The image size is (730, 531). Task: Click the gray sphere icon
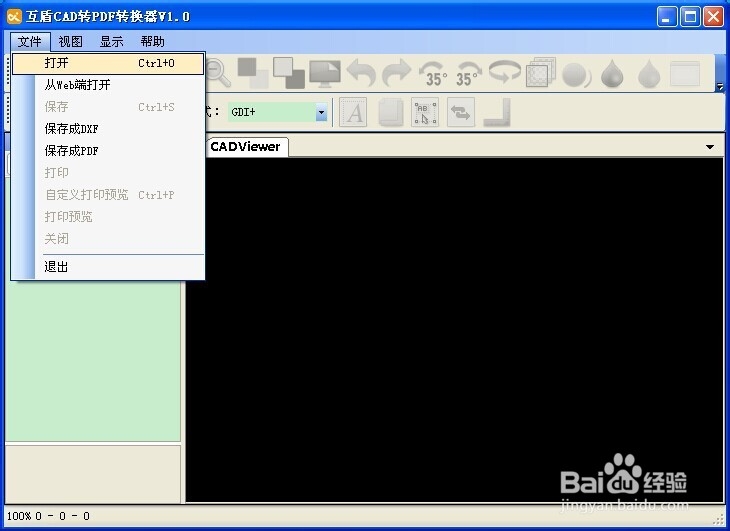[576, 74]
